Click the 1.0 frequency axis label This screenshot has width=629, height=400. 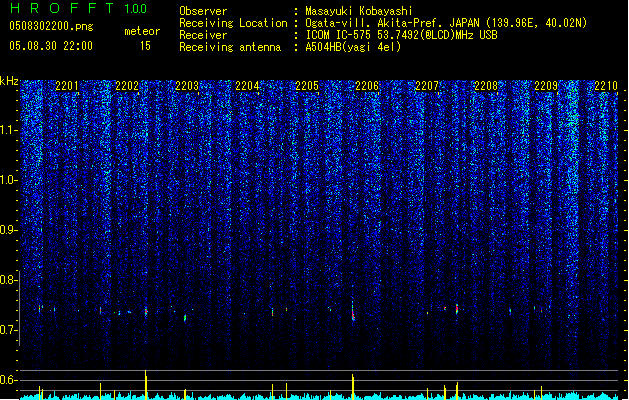click(8, 180)
